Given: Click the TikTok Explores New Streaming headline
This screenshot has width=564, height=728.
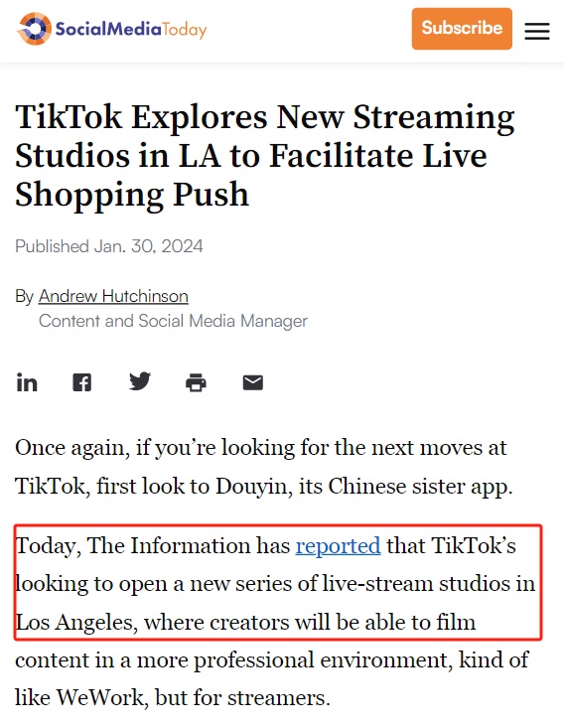Looking at the screenshot, I should pos(265,155).
